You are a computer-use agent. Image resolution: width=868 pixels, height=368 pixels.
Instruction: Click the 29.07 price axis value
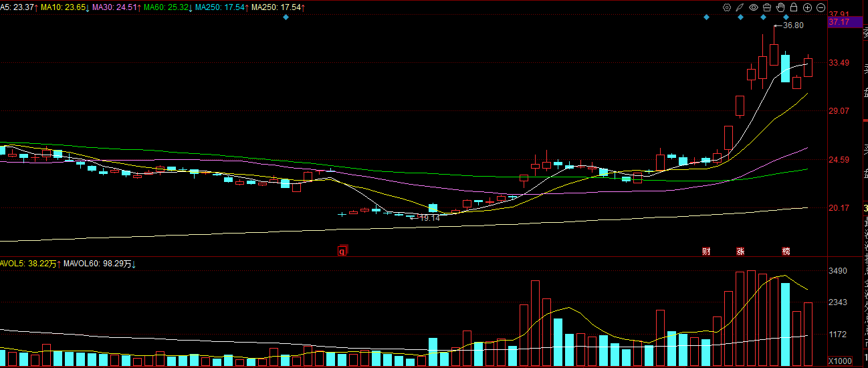click(x=839, y=111)
